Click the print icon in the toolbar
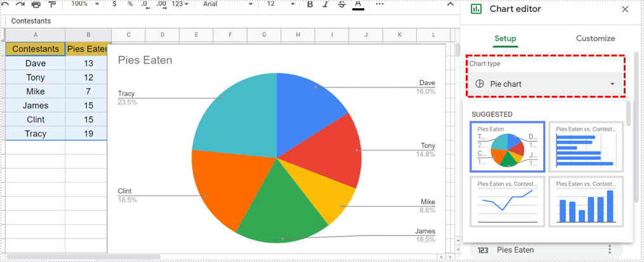Viewport: 644px width, 262px height. 36,4
